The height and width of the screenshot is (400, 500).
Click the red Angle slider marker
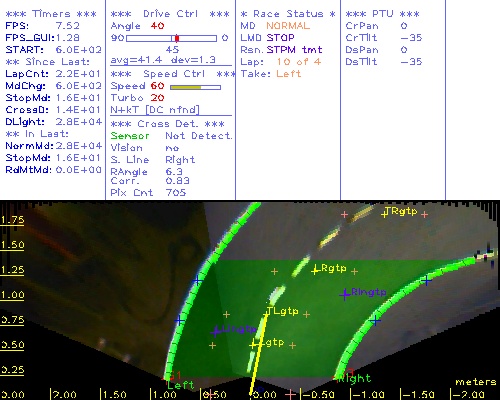177,38
